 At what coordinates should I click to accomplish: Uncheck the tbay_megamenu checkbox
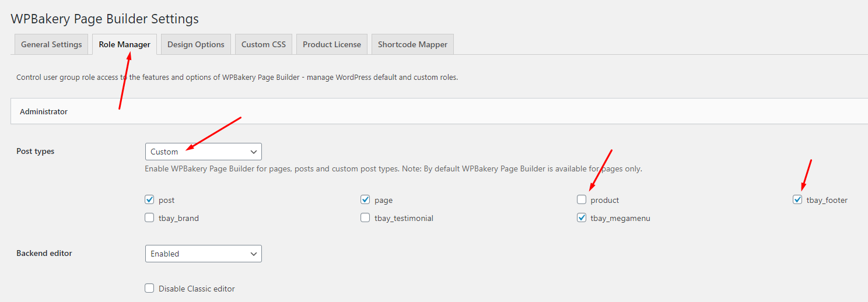tap(582, 217)
